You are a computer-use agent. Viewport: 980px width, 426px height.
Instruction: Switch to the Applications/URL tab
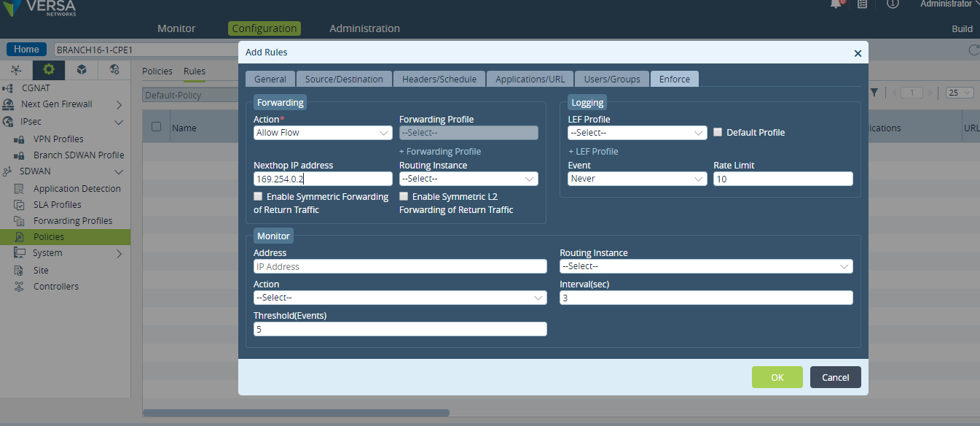530,79
